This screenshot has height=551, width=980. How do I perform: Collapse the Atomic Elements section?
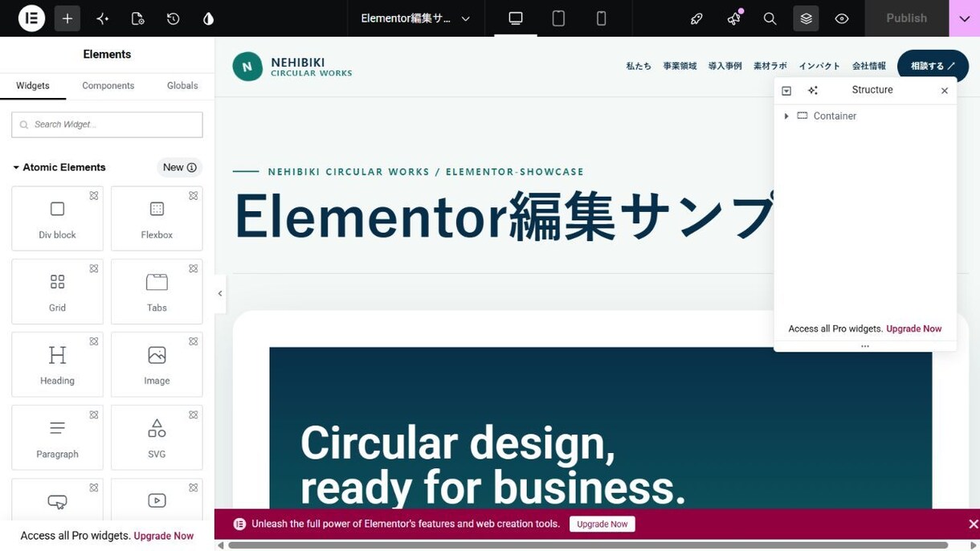point(59,167)
